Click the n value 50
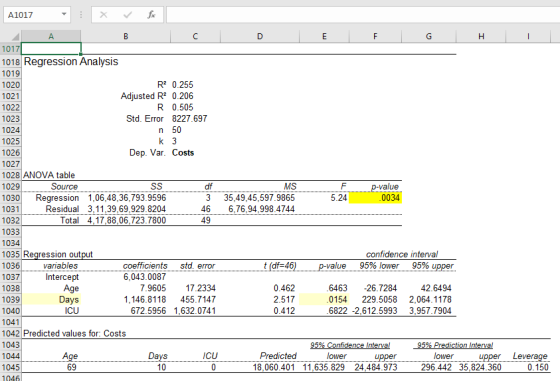The width and height of the screenshot is (560, 381). coord(176,130)
